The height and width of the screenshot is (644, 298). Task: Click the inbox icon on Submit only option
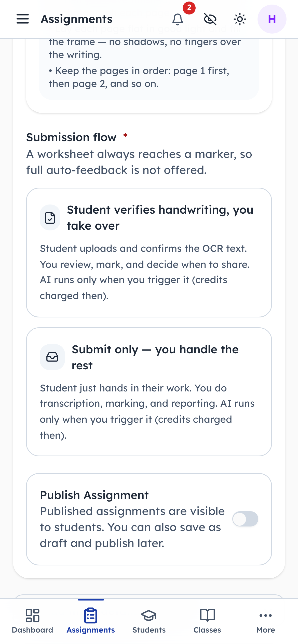[52, 357]
